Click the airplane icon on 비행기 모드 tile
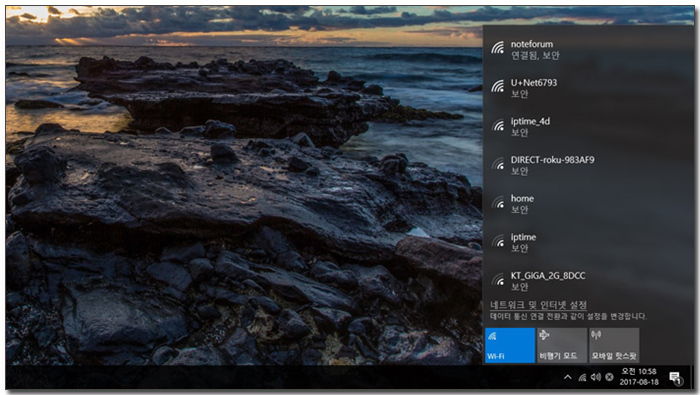The image size is (700, 395). [544, 335]
